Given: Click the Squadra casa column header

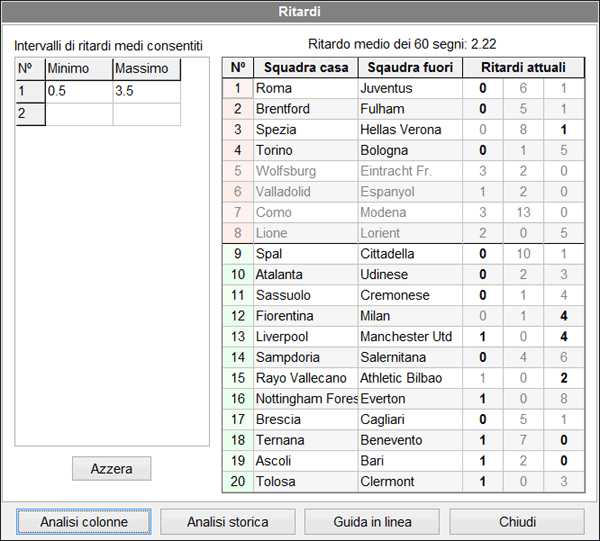Looking at the screenshot, I should coord(305,68).
